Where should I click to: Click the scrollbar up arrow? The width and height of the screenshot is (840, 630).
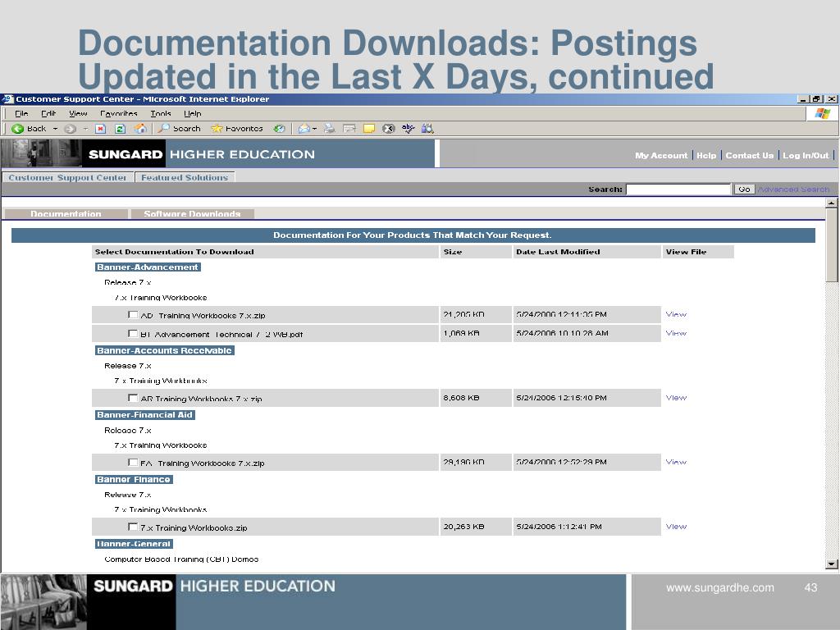click(x=832, y=203)
